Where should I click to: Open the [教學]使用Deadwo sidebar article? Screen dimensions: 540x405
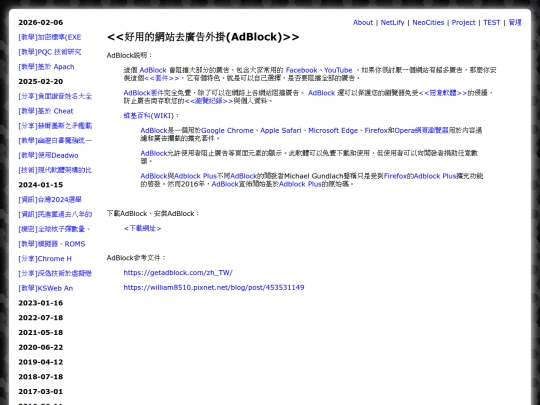click(48, 156)
